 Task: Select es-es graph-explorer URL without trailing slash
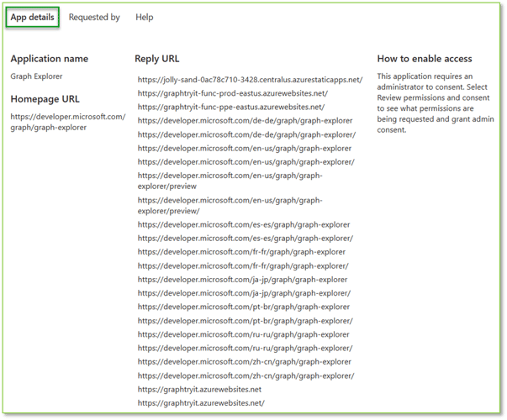(x=244, y=224)
